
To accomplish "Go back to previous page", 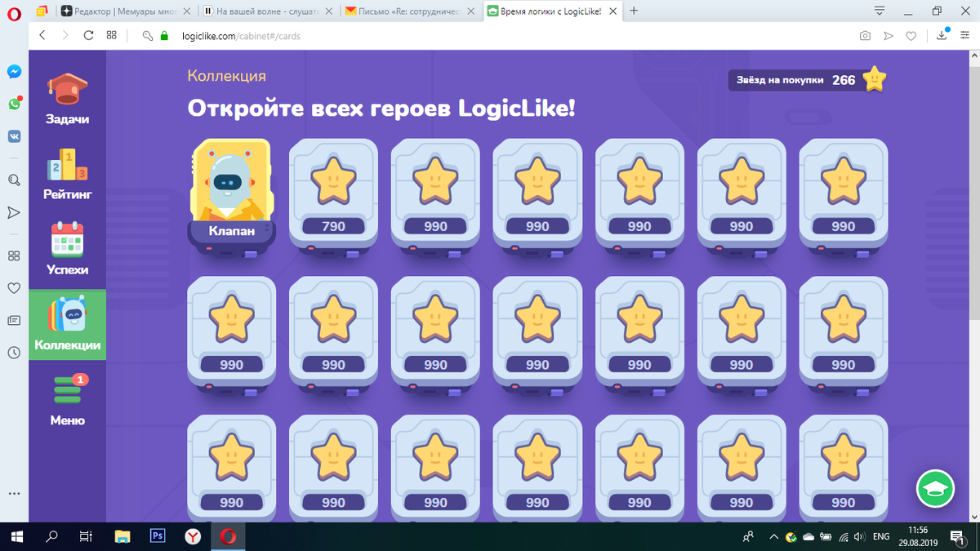I will click(42, 36).
